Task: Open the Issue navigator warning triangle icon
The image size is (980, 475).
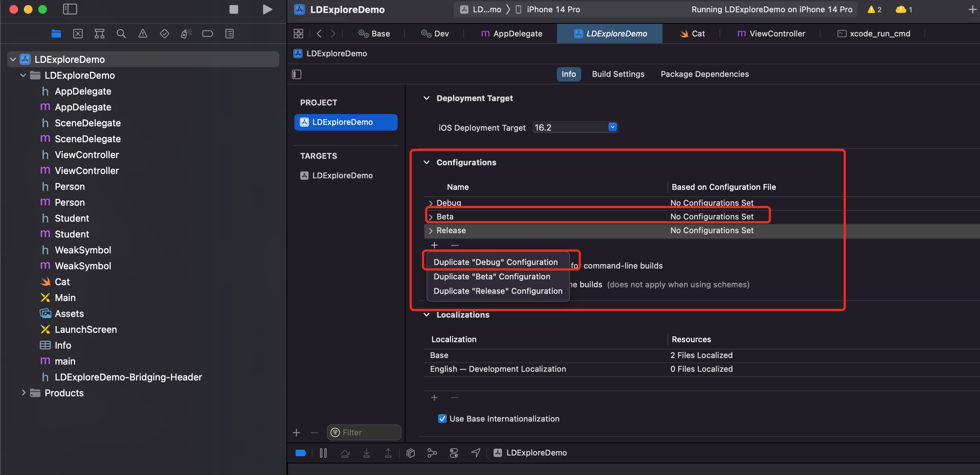Action: click(x=143, y=34)
